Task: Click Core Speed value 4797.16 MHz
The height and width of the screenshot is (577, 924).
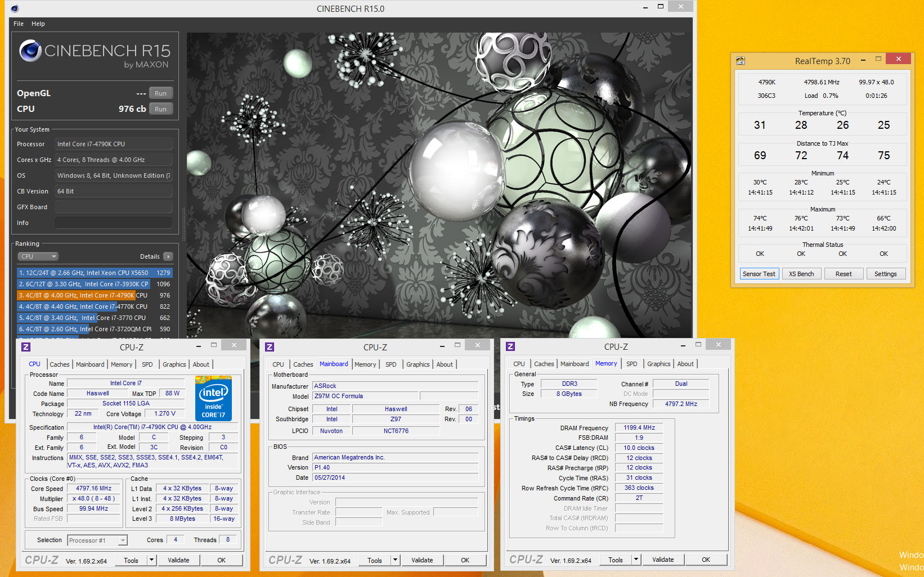Action: (x=94, y=488)
